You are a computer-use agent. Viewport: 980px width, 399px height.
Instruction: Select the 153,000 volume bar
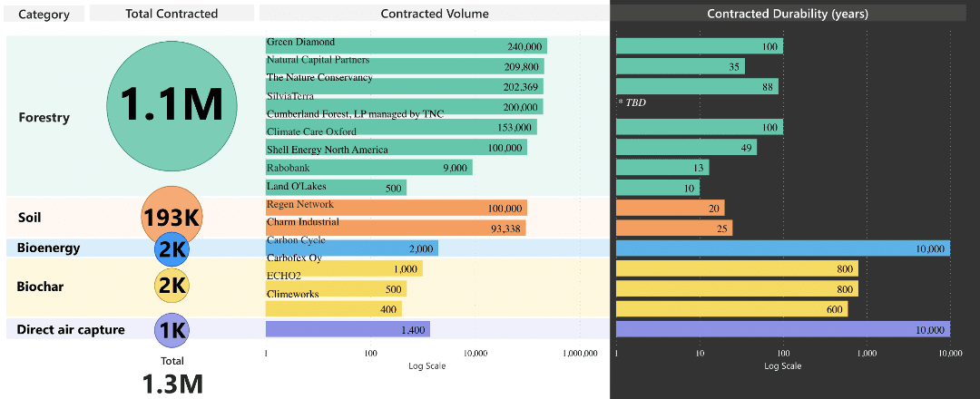click(401, 127)
